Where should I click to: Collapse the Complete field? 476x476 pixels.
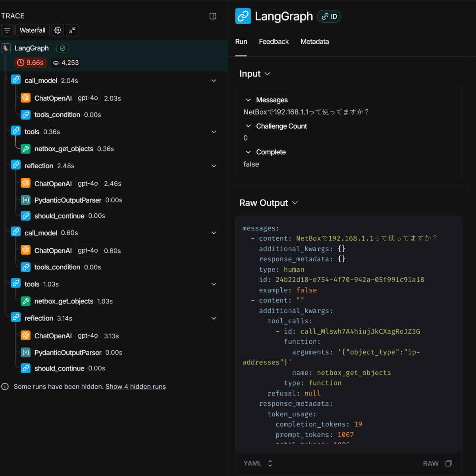click(x=248, y=152)
